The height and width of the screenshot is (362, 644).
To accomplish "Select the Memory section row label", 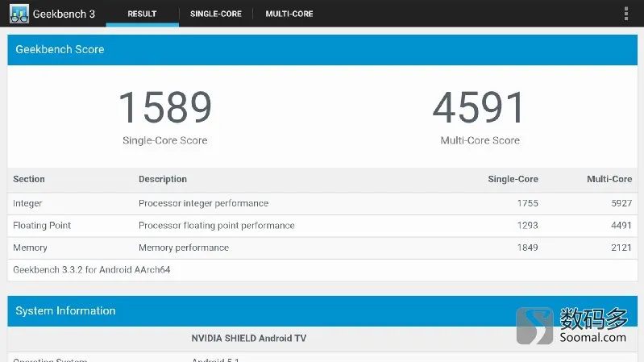I will tap(30, 248).
